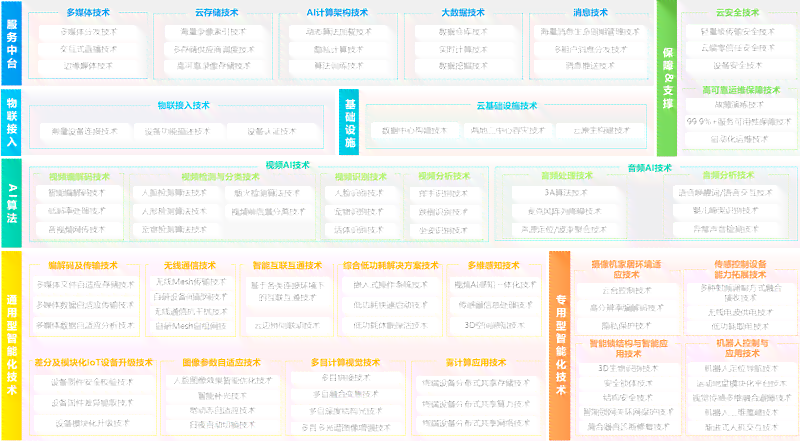Click the 物联接入 side label
Viewport: 800px width, 442px height.
point(11,122)
